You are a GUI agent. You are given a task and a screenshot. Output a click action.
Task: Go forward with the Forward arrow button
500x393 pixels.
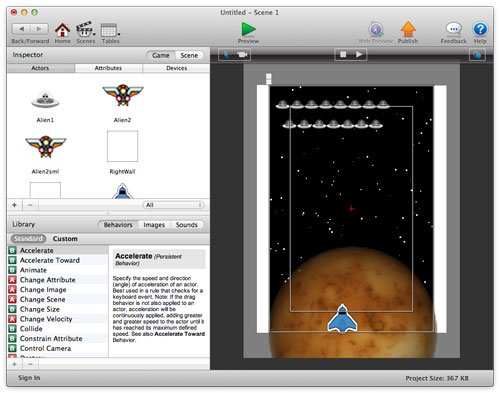(x=39, y=29)
